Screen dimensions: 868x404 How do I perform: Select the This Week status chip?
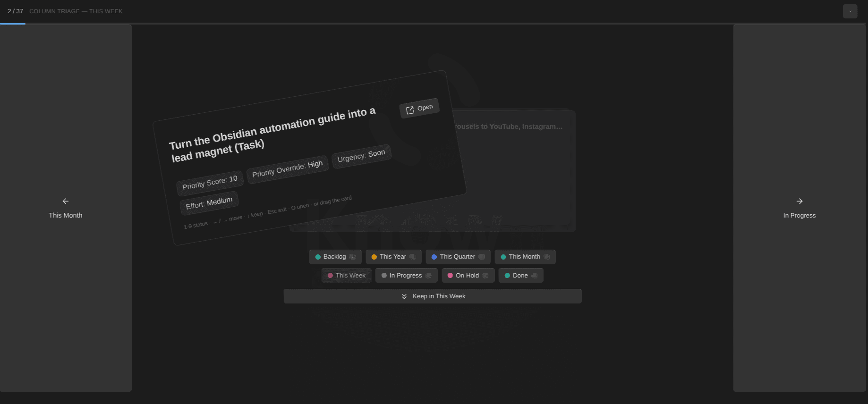click(347, 276)
